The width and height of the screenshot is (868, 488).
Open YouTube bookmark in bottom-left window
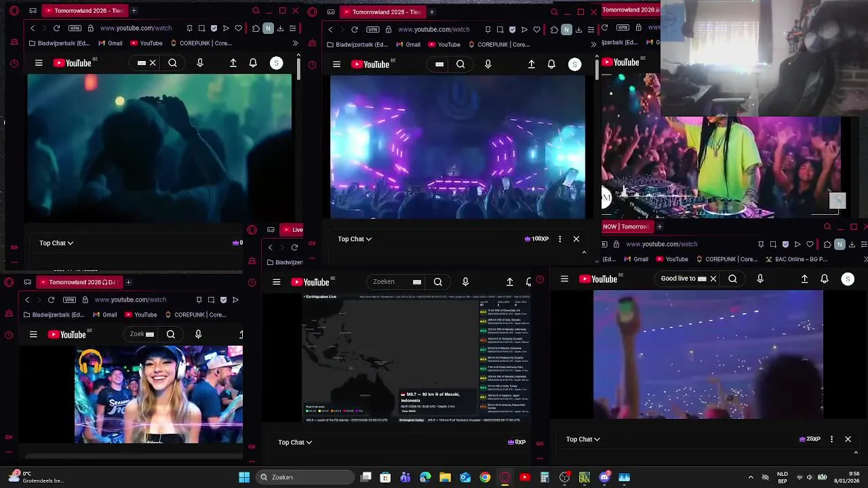(x=140, y=314)
